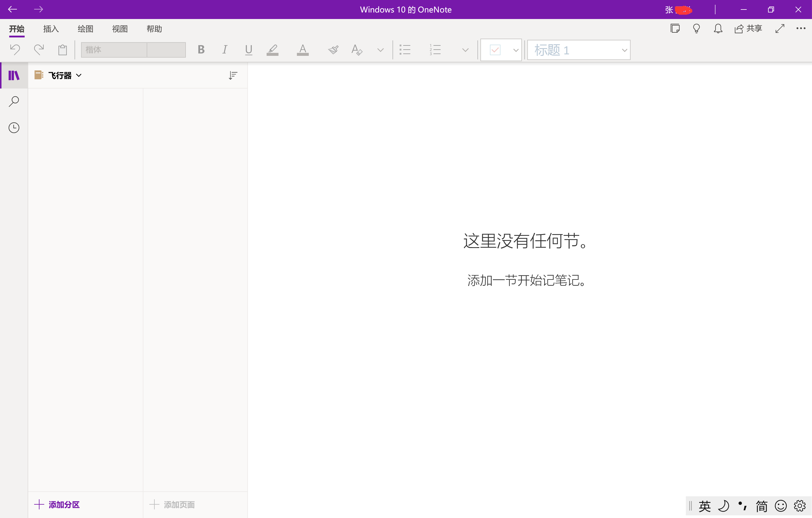The height and width of the screenshot is (518, 812).
Task: Switch to the 插入 tab
Action: click(51, 29)
